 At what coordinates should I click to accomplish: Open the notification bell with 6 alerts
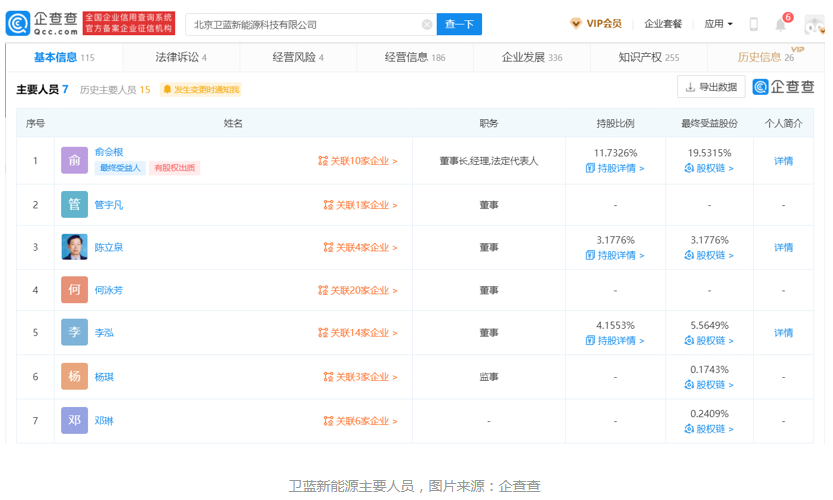781,24
